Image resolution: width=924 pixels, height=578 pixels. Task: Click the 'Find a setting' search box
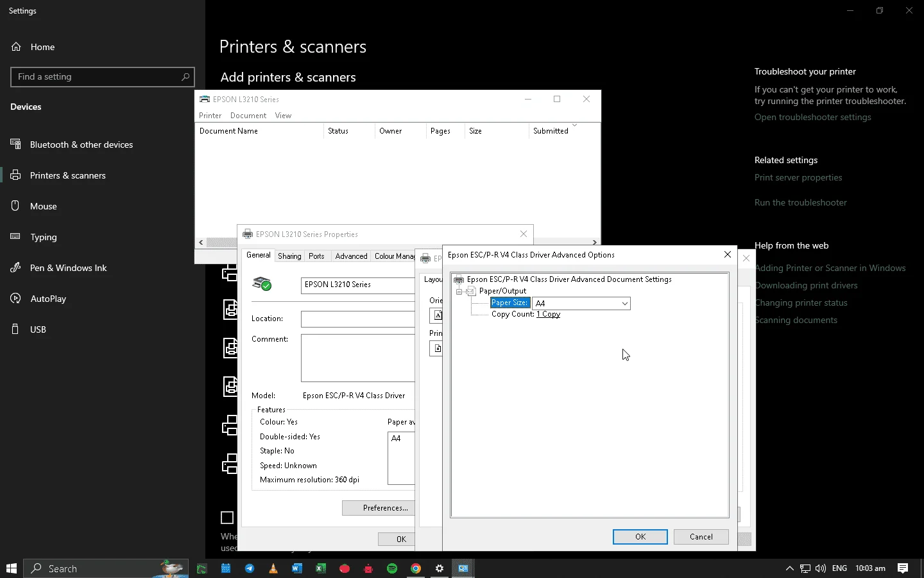coord(103,77)
